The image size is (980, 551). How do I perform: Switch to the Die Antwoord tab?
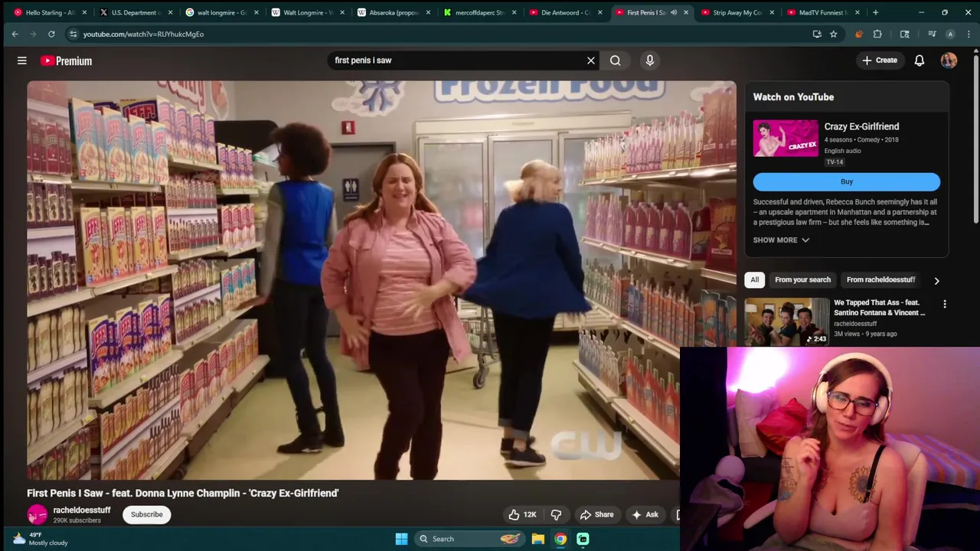click(x=565, y=12)
